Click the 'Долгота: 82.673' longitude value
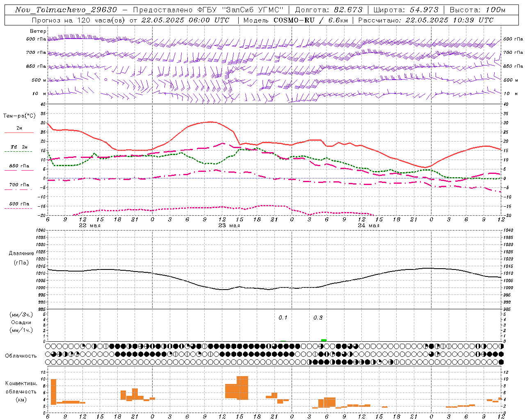The image size is (525, 420). point(329,10)
